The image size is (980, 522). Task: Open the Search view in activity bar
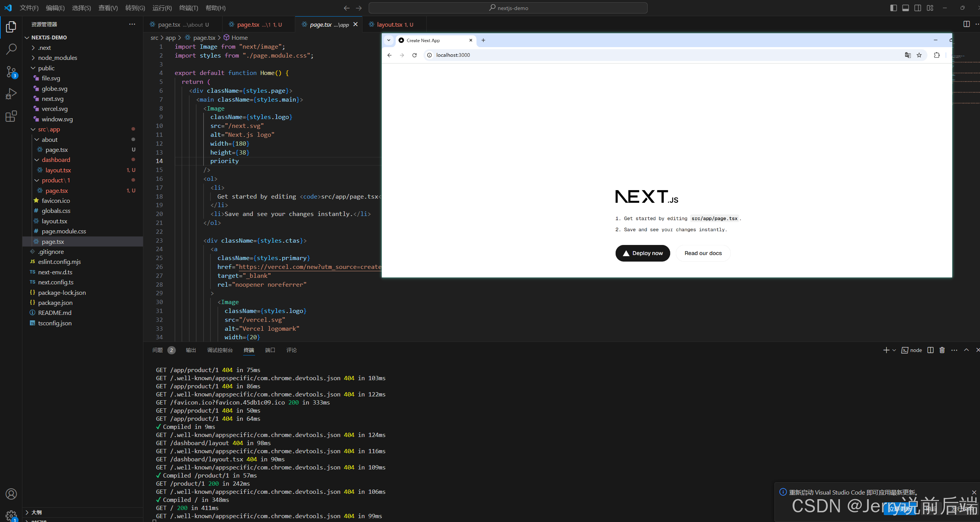click(11, 49)
